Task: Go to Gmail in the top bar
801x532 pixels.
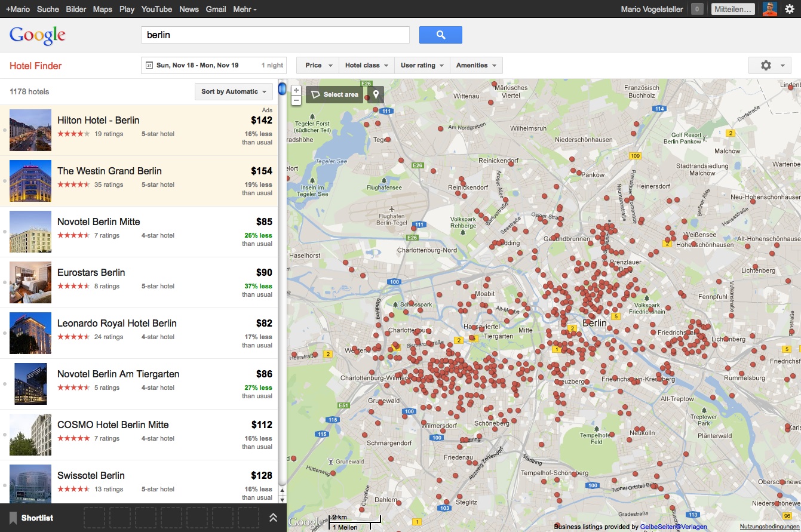Action: [x=216, y=9]
